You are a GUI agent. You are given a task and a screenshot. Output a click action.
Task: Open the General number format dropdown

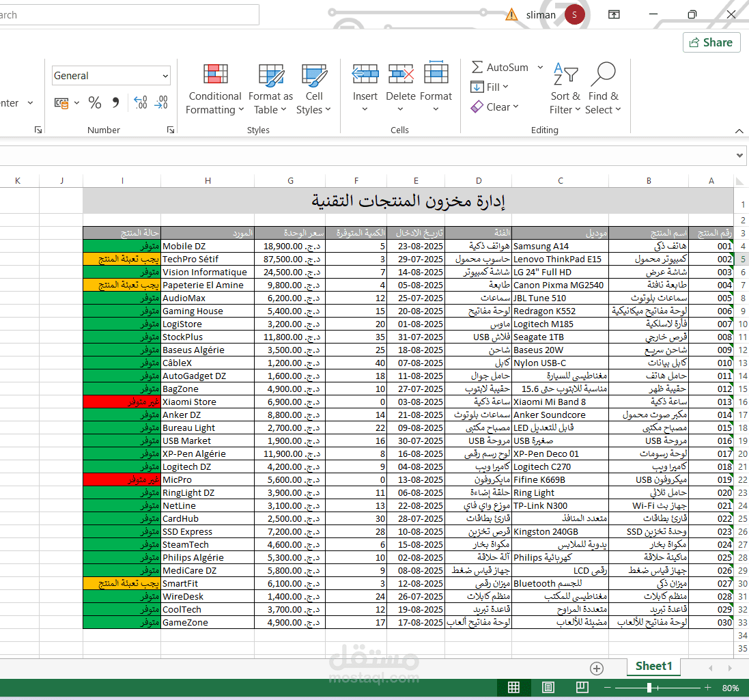(x=165, y=76)
